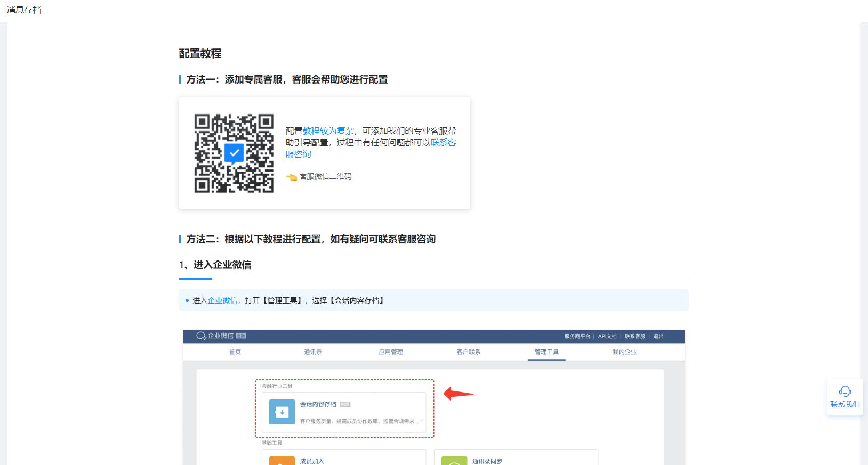
Task: Click the 配置教程 heading
Action: [x=200, y=53]
